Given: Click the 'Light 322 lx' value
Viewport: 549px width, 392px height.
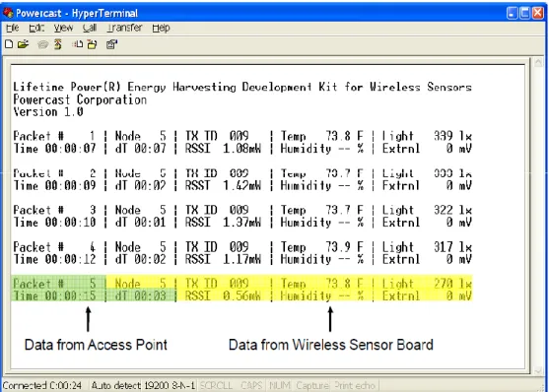Looking at the screenshot, I should [427, 210].
